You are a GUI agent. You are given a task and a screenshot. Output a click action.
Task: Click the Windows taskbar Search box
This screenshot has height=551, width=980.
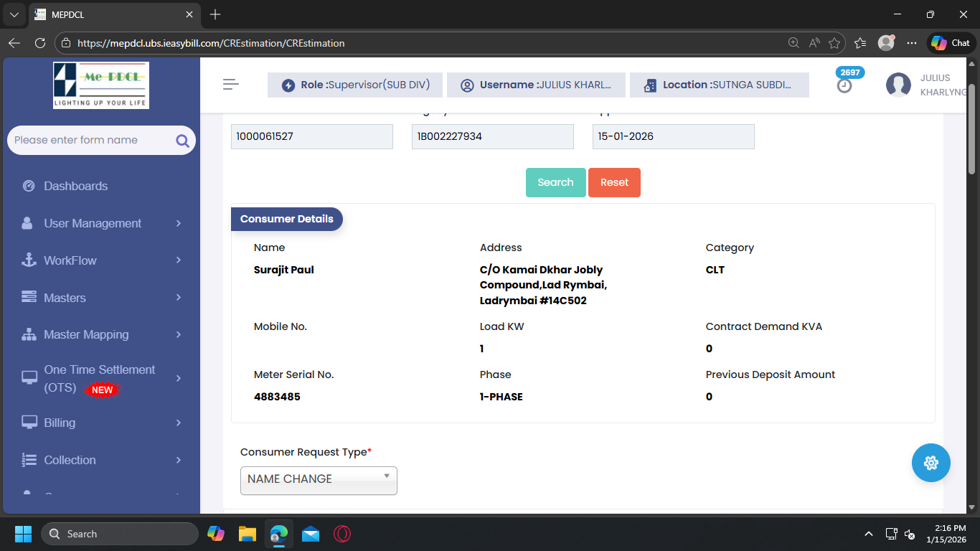click(120, 534)
